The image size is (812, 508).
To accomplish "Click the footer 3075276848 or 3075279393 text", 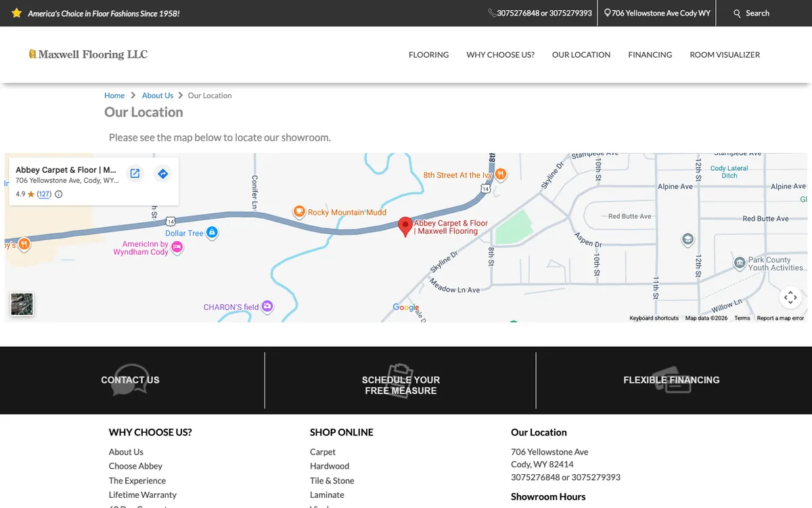I will [x=566, y=477].
